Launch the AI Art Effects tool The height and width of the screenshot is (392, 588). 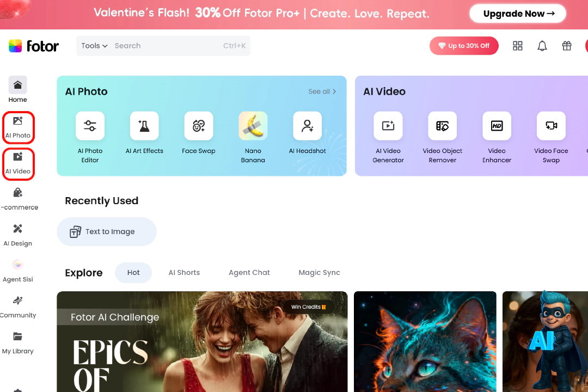point(144,126)
